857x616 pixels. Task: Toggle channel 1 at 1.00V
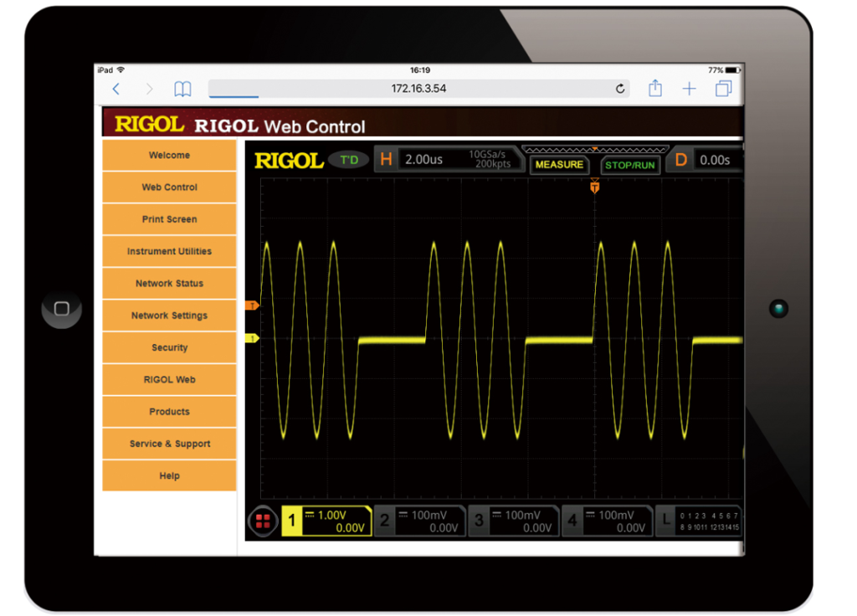click(326, 521)
